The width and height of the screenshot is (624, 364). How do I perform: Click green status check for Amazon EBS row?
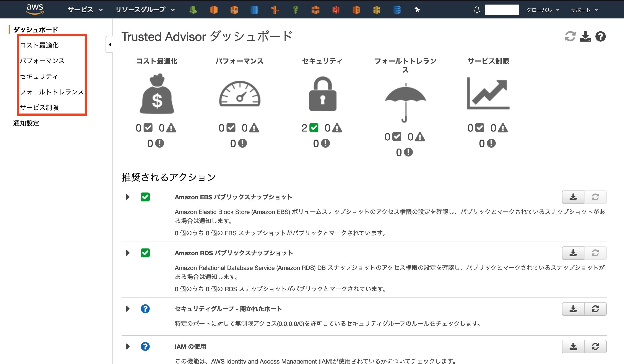(145, 197)
